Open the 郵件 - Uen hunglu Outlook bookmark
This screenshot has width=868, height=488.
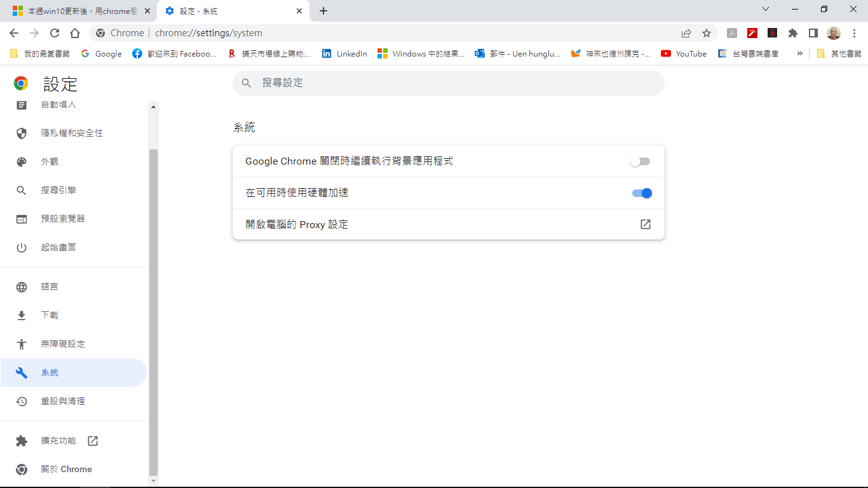click(x=518, y=54)
